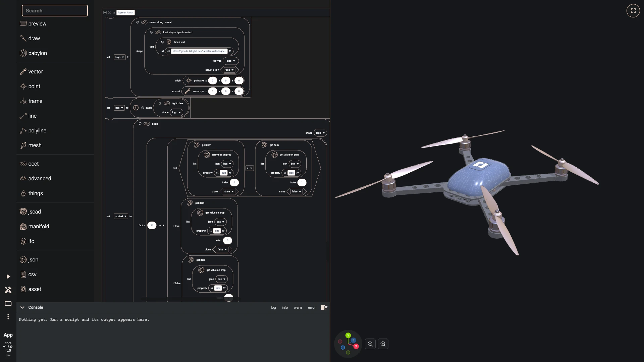This screenshot has width=644, height=362.
Task: Filter console by info
Action: point(285,307)
